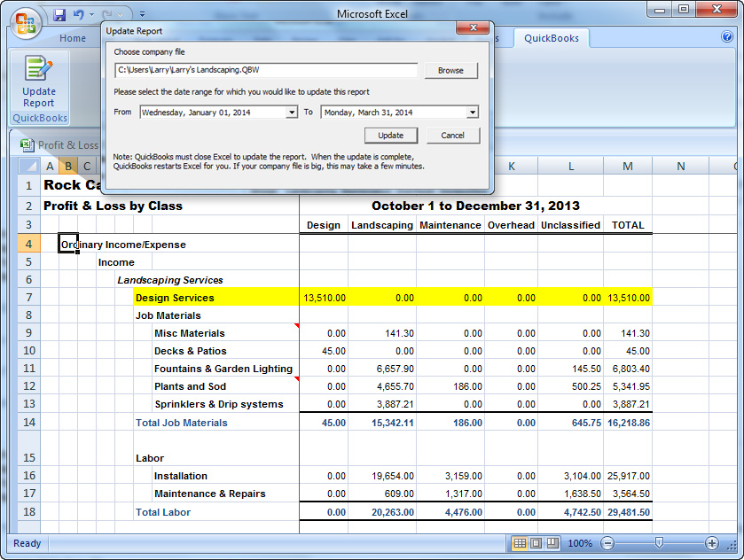Click the Update button in the dialog

[391, 136]
